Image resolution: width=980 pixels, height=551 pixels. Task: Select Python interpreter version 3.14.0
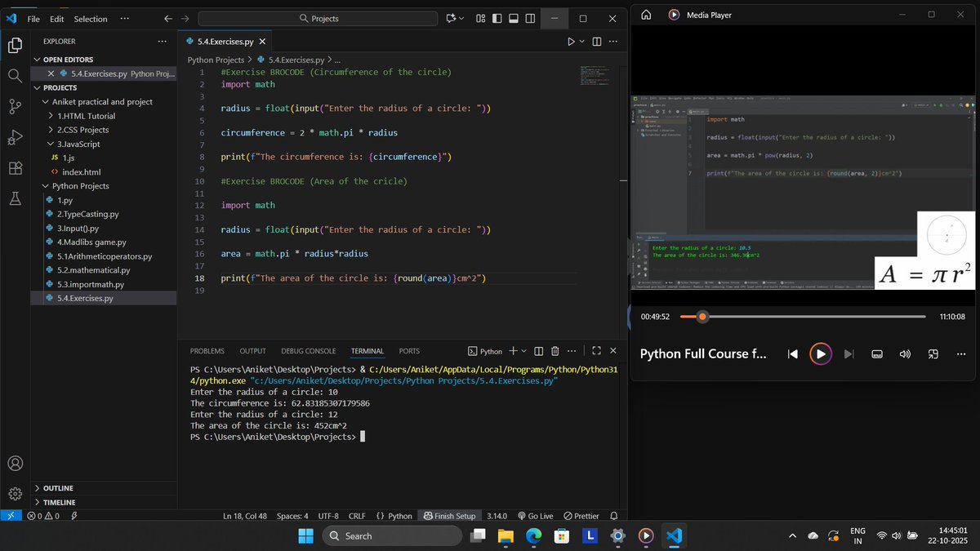point(497,516)
